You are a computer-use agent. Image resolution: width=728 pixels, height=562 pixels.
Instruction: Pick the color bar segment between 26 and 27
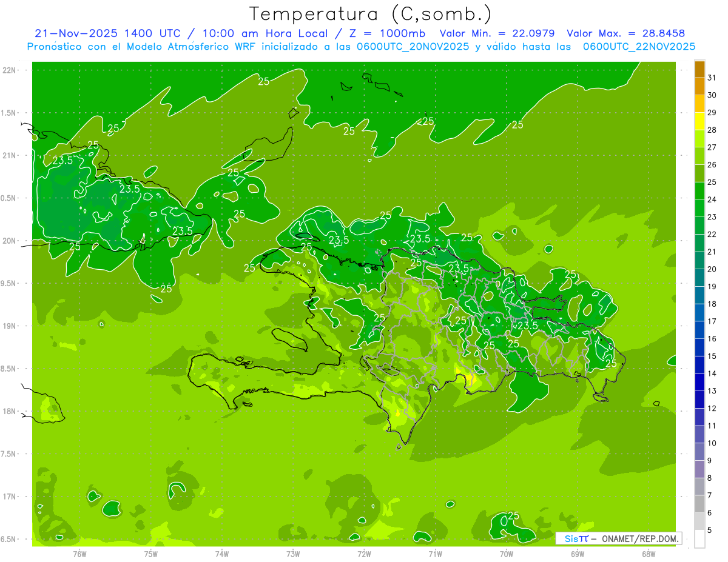point(699,156)
